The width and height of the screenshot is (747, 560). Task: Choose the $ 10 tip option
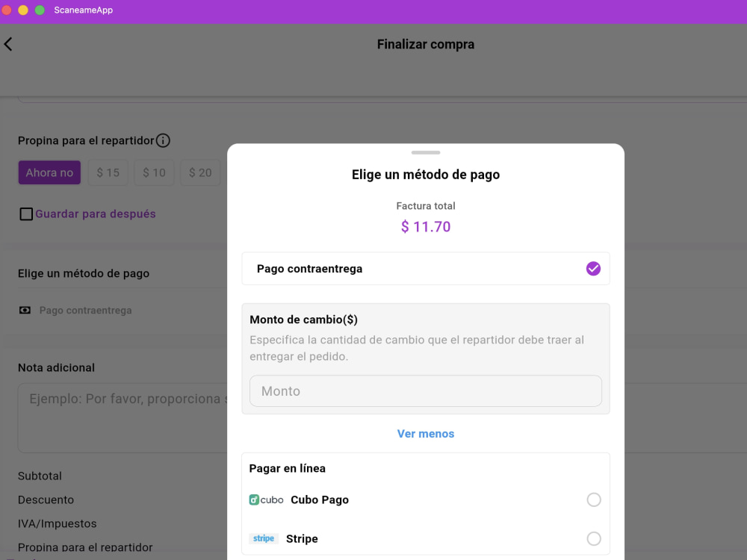click(x=155, y=172)
